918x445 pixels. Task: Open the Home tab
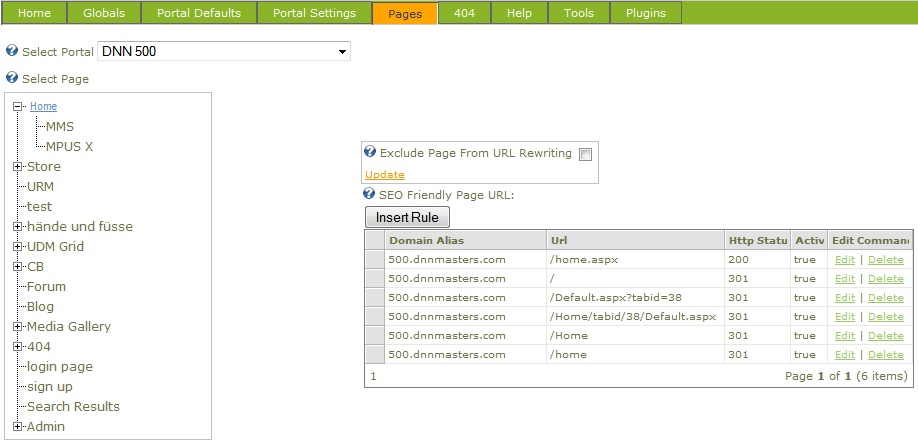point(34,13)
